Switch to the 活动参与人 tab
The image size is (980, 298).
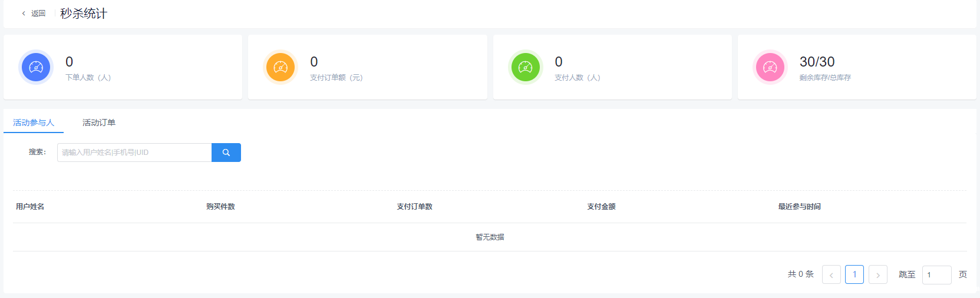[x=34, y=122]
